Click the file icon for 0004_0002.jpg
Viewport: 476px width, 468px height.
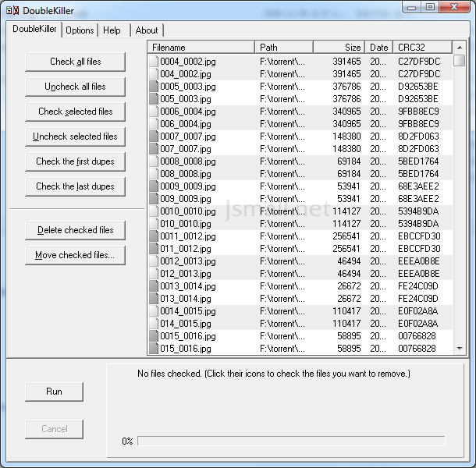pyautogui.click(x=154, y=62)
